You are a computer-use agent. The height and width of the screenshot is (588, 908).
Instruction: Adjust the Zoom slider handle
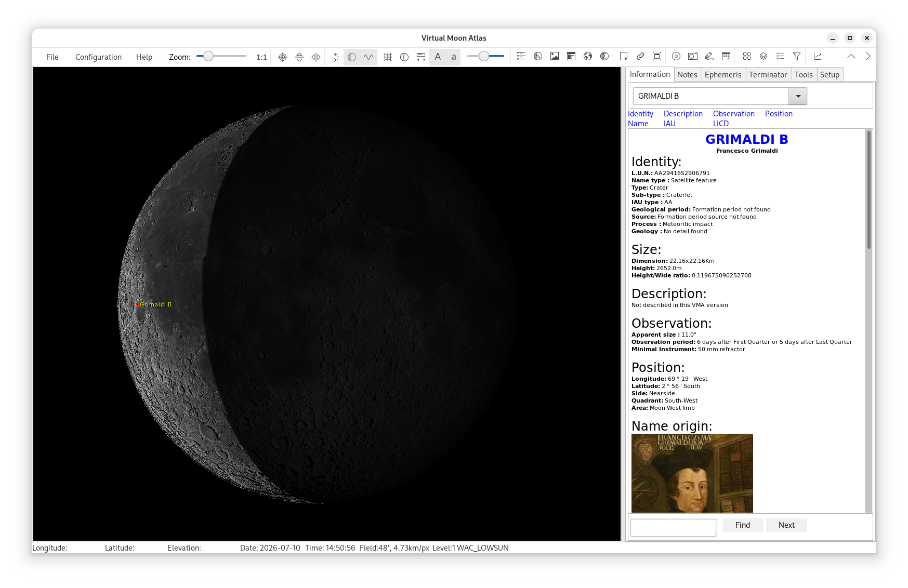point(208,56)
